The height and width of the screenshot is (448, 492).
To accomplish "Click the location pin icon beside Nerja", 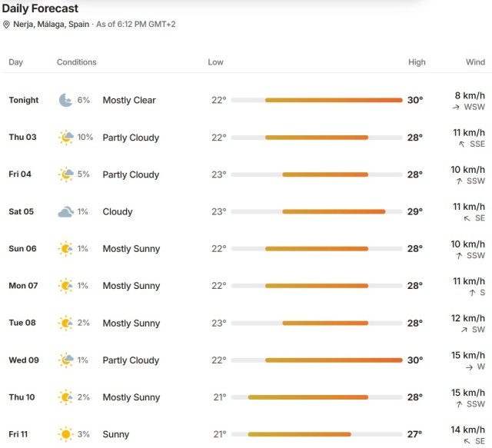I will click(x=6, y=25).
